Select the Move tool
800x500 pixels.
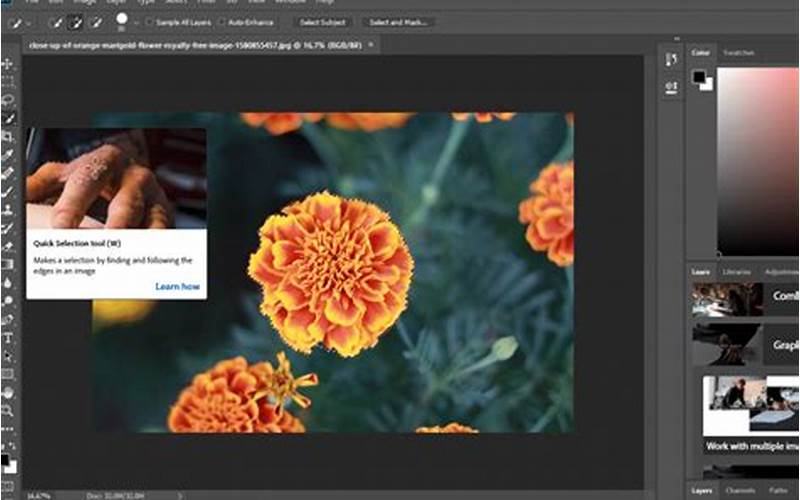8,64
